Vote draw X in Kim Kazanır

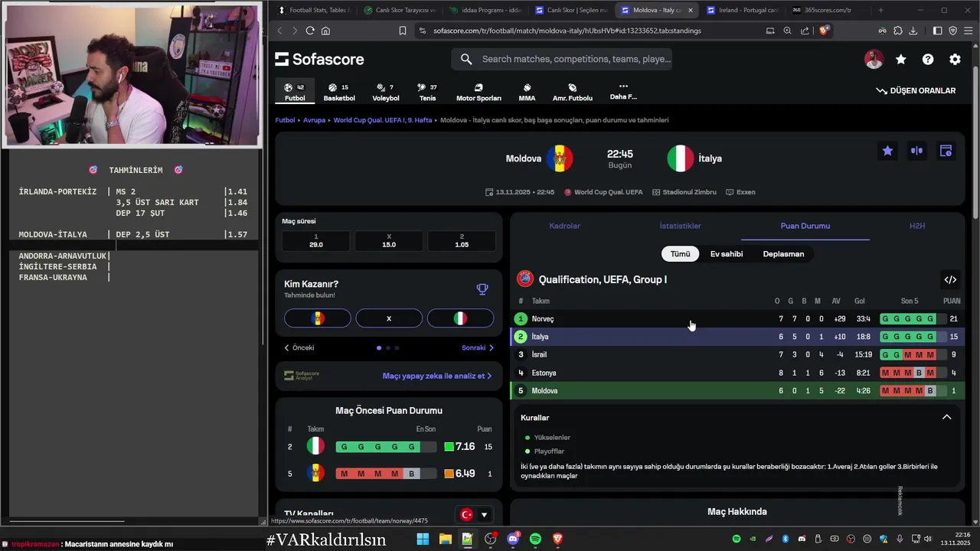click(389, 318)
